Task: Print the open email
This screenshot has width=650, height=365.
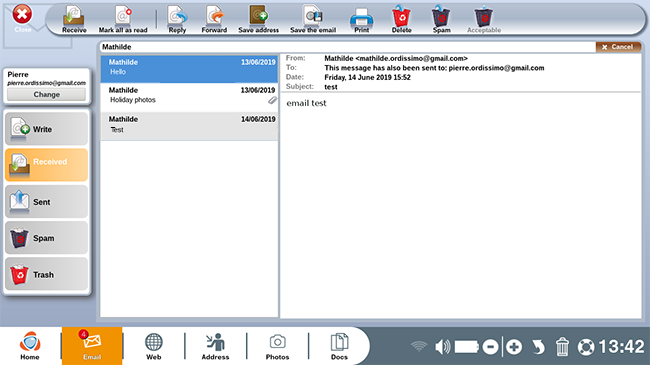Action: pos(361,19)
